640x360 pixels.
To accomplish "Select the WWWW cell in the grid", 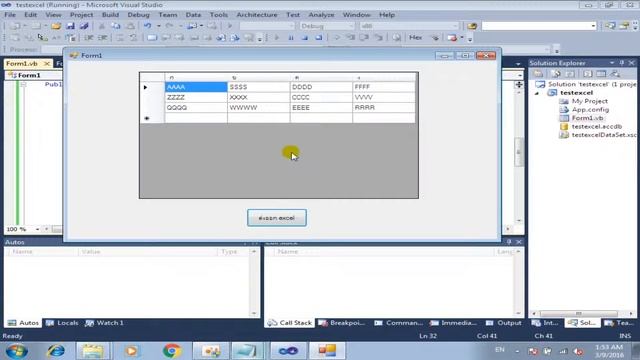I will 258,108.
